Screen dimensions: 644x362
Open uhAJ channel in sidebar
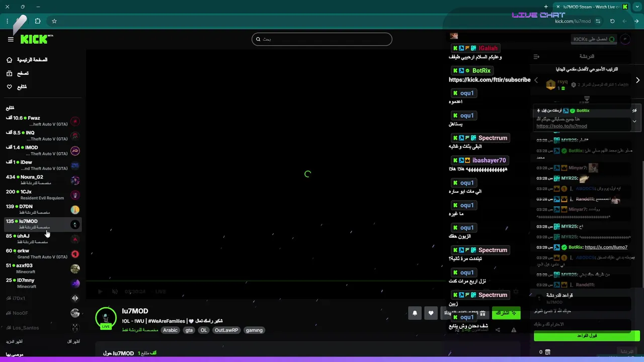pyautogui.click(x=42, y=239)
